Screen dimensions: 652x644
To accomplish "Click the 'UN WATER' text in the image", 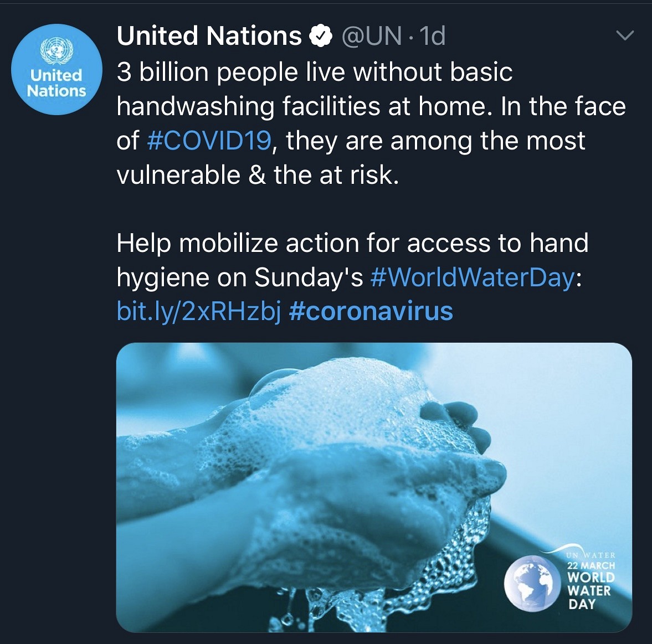I will 591,555.
